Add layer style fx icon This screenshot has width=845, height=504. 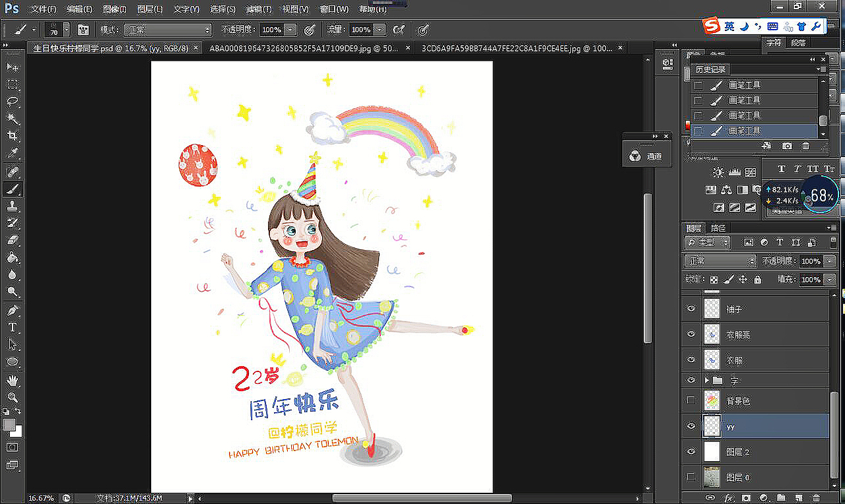[x=729, y=497]
